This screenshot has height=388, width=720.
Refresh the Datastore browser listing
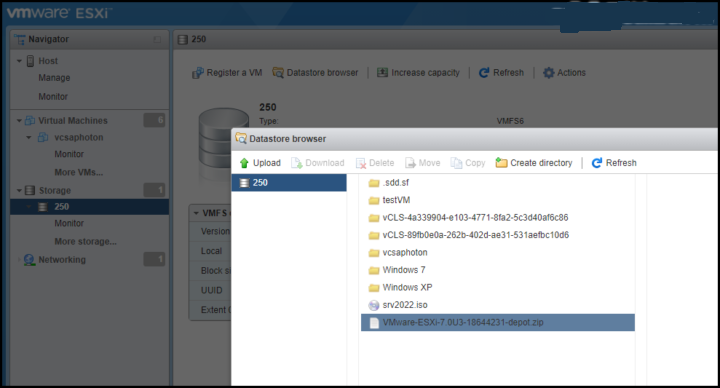614,163
